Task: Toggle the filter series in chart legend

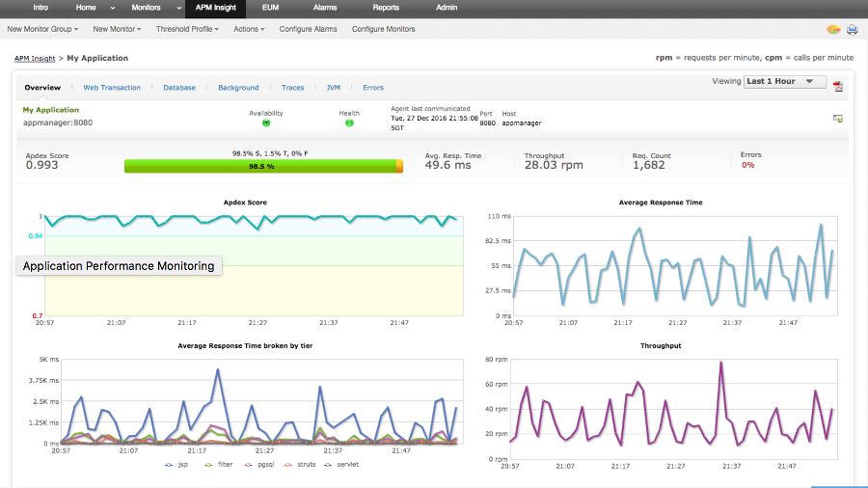Action: pos(219,465)
